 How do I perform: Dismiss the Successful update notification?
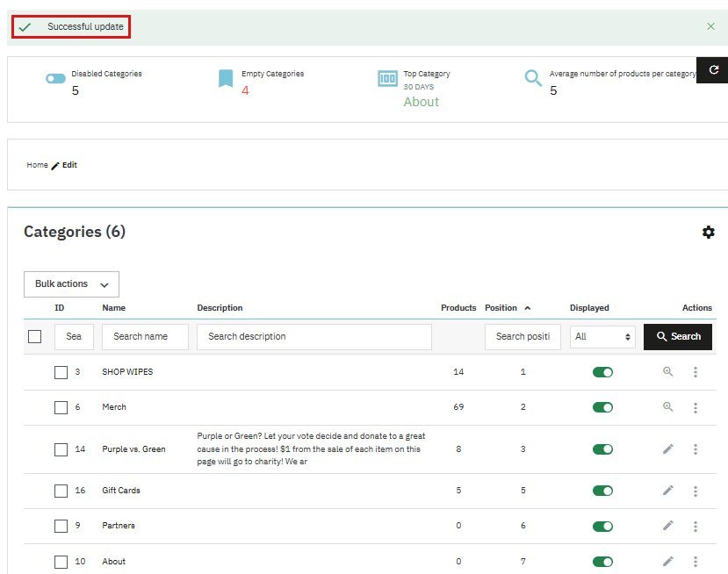click(x=710, y=26)
